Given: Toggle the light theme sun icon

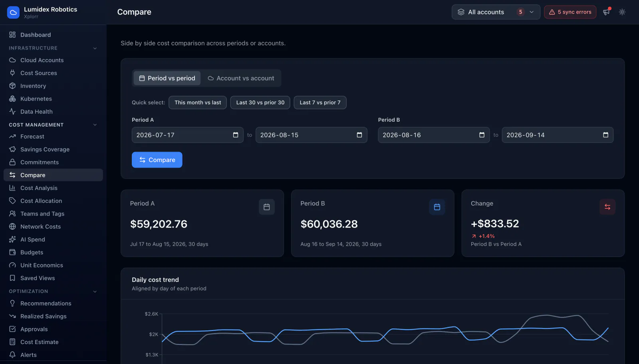Looking at the screenshot, I should (x=622, y=12).
